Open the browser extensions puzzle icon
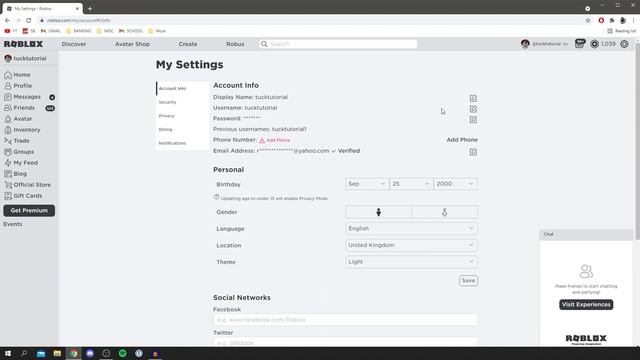The height and width of the screenshot is (360, 640). pyautogui.click(x=612, y=20)
